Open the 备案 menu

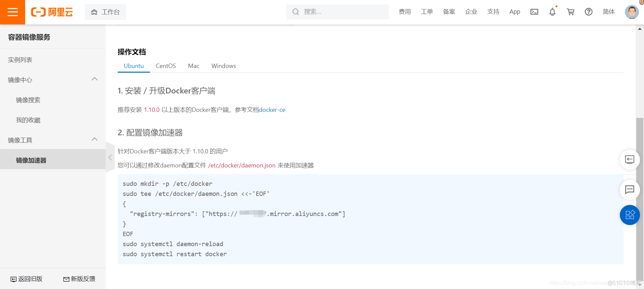click(449, 12)
